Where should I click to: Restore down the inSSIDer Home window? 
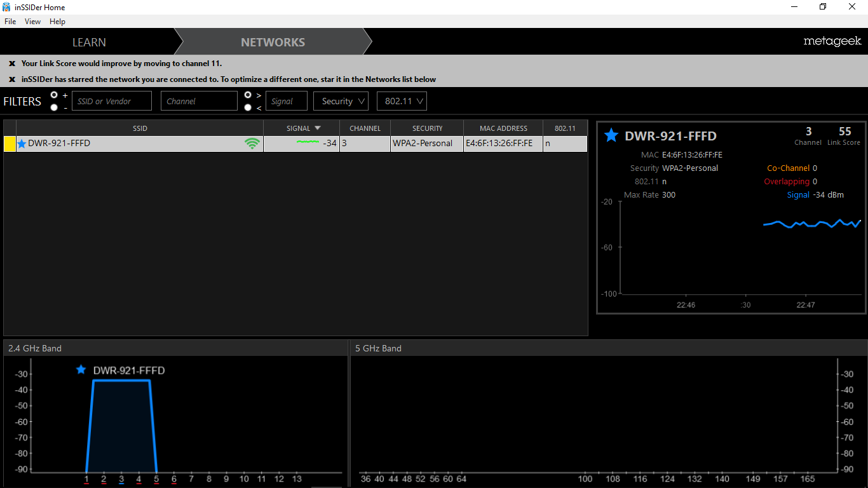(823, 7)
